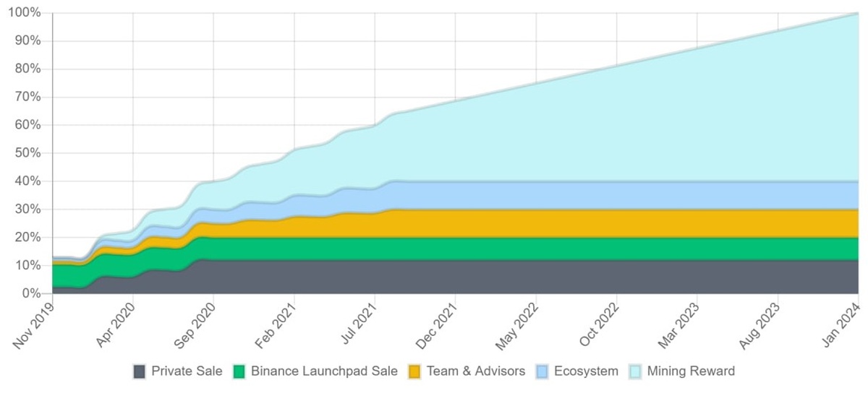868x393 pixels.
Task: Click the yellow Team & Advisors chart band
Action: (506, 223)
